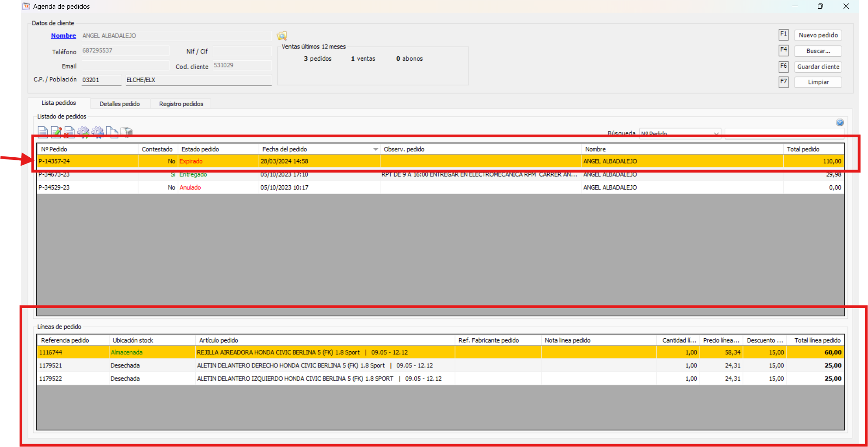Click the gear icon with blue arrow

(97, 132)
